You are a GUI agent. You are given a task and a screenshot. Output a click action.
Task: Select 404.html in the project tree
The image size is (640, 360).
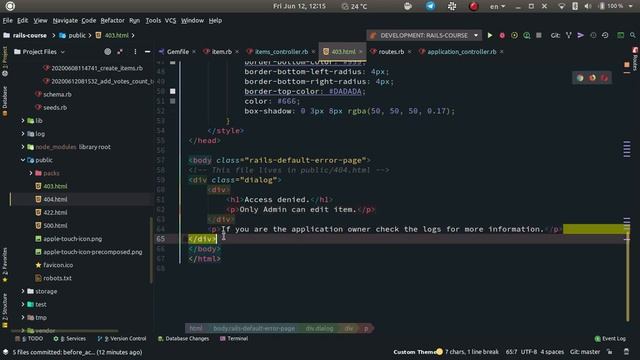pyautogui.click(x=55, y=199)
